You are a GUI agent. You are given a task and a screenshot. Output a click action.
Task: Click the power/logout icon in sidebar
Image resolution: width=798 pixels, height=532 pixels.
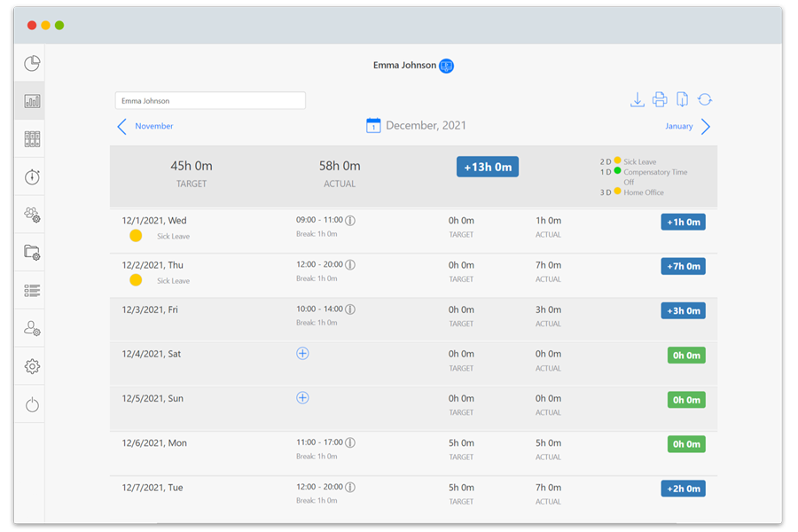point(32,404)
